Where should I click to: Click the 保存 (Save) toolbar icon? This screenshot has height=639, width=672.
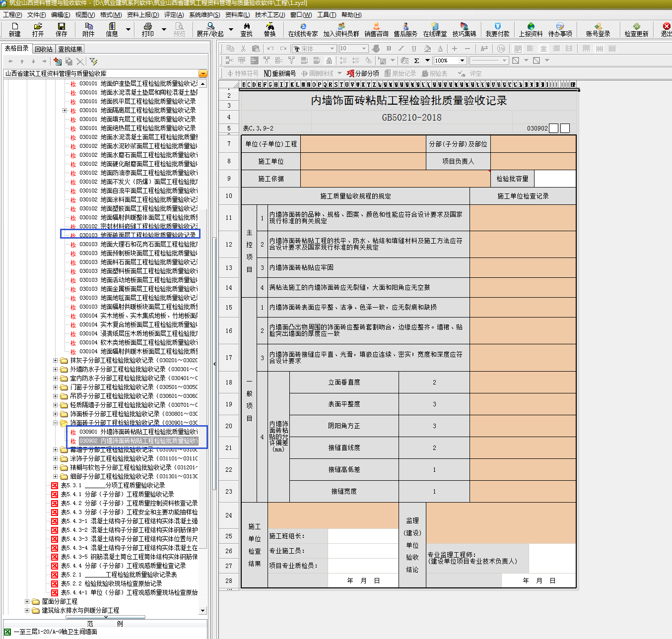coord(61,29)
